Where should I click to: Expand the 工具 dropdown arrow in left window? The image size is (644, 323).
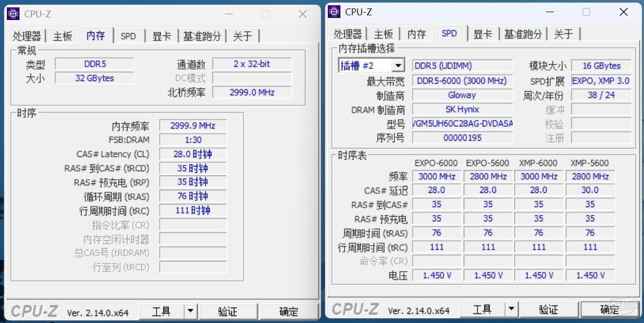coord(189,312)
